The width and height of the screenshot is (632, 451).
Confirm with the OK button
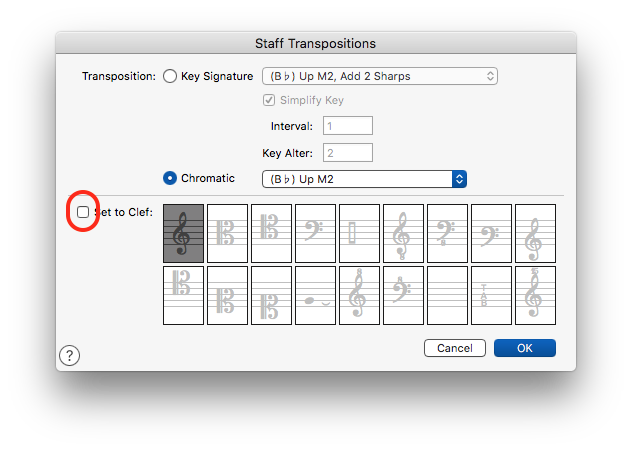524,348
